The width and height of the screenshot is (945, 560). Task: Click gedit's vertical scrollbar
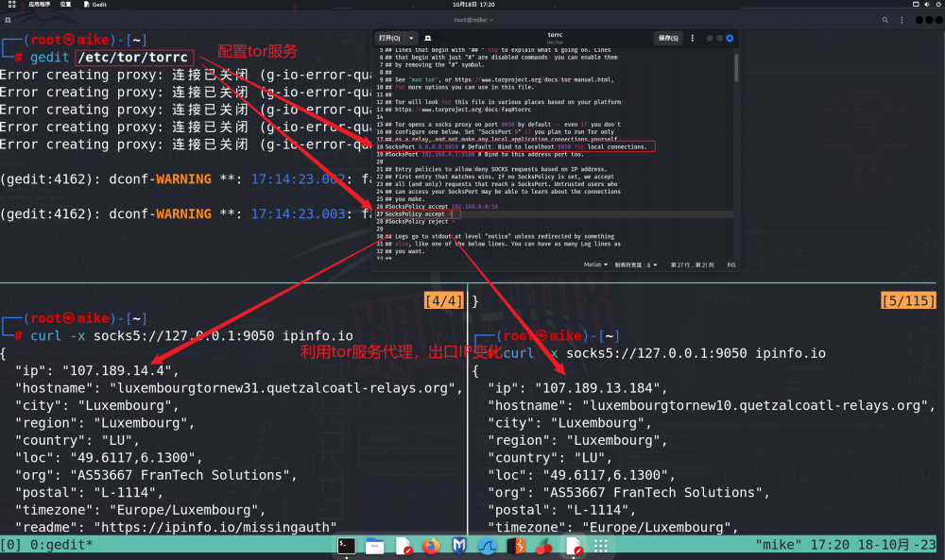[736, 68]
